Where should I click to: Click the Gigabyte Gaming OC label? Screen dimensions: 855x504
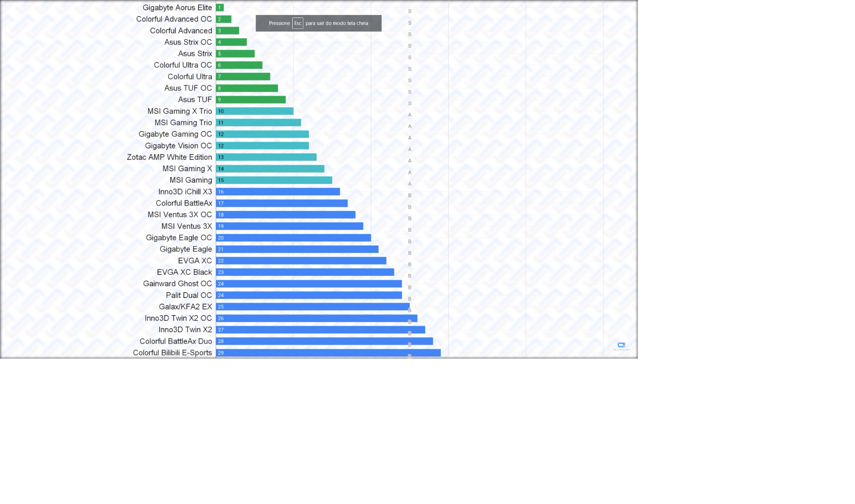(175, 134)
